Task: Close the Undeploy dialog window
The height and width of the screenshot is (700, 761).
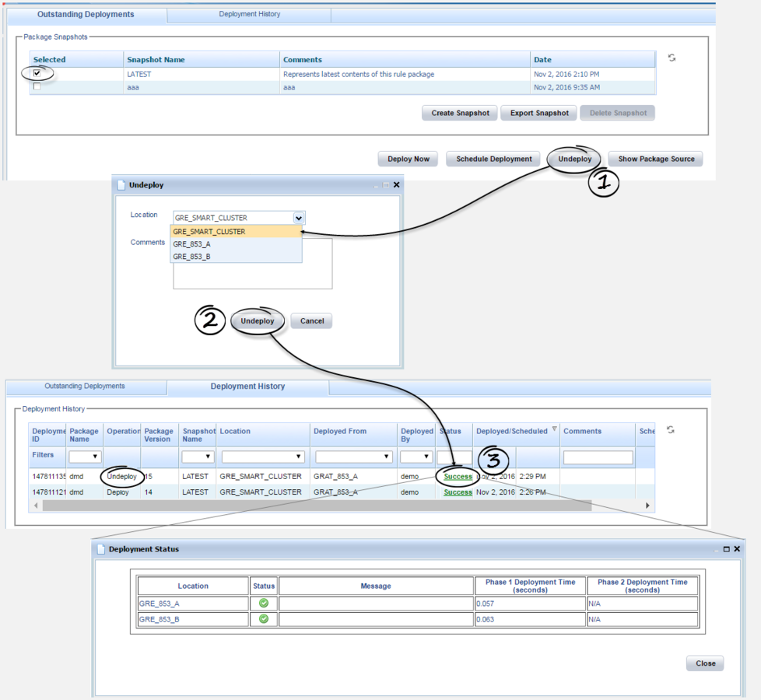Action: coord(397,185)
